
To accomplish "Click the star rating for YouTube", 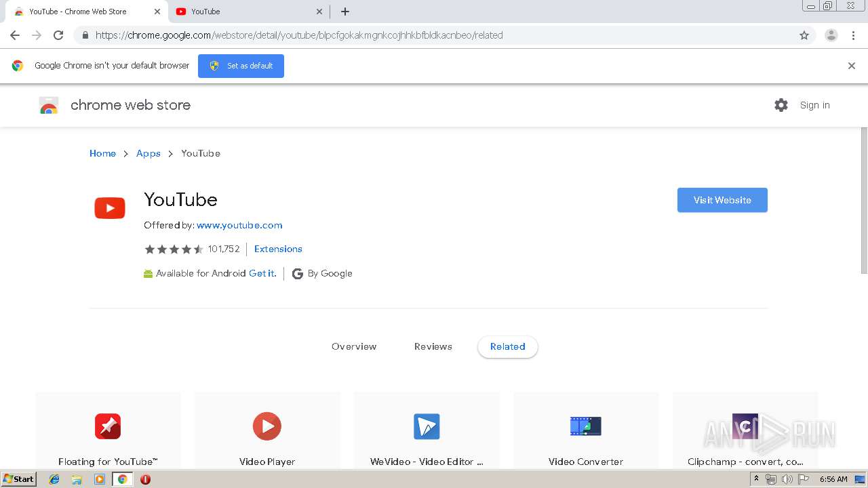I will [x=174, y=249].
